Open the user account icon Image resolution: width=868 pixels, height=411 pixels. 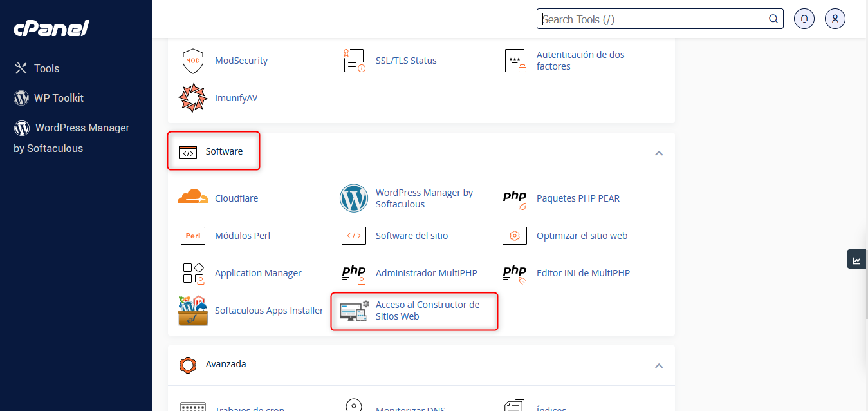point(835,19)
